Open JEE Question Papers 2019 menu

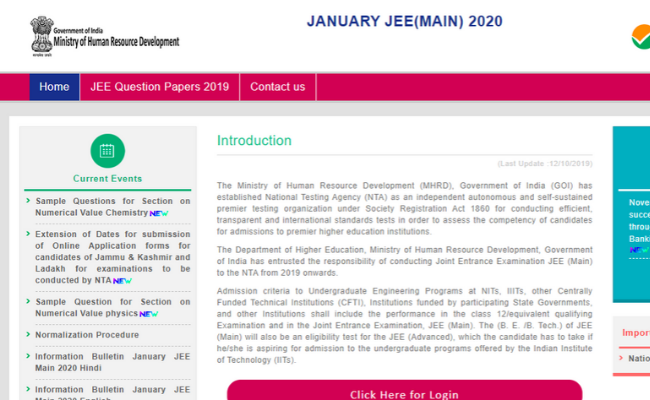pos(160,87)
